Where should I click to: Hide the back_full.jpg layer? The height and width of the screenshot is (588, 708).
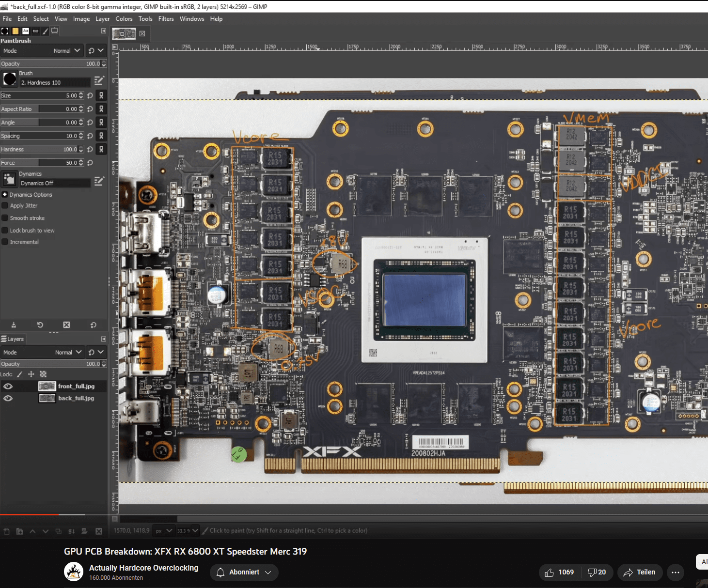(8, 398)
